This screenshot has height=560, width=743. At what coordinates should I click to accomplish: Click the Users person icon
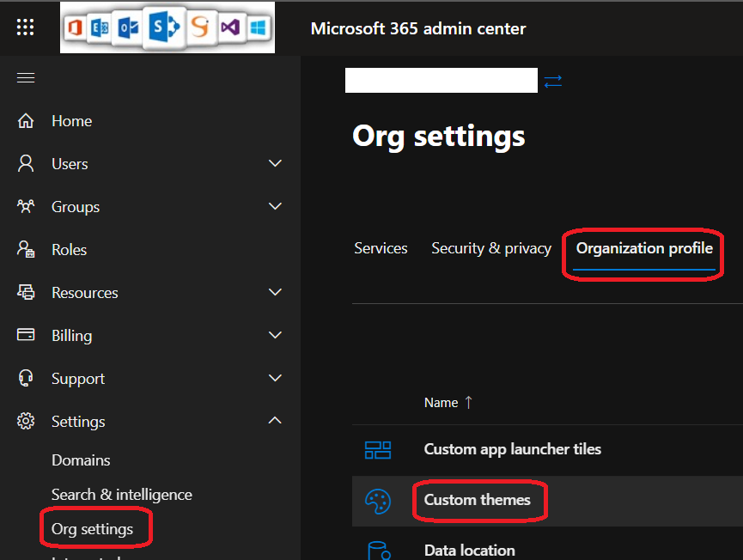(x=26, y=164)
